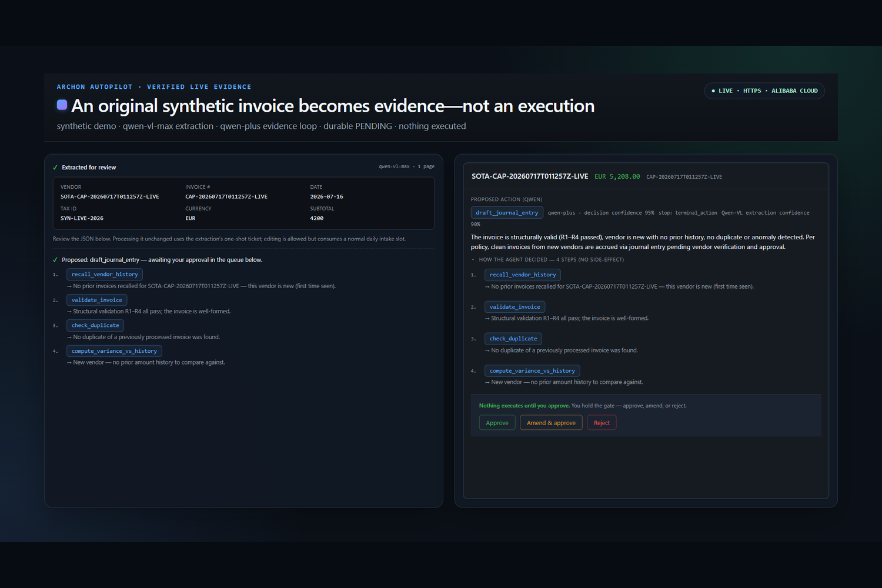
Task: Click the Review the JSON below instruction text
Action: pyautogui.click(x=229, y=239)
